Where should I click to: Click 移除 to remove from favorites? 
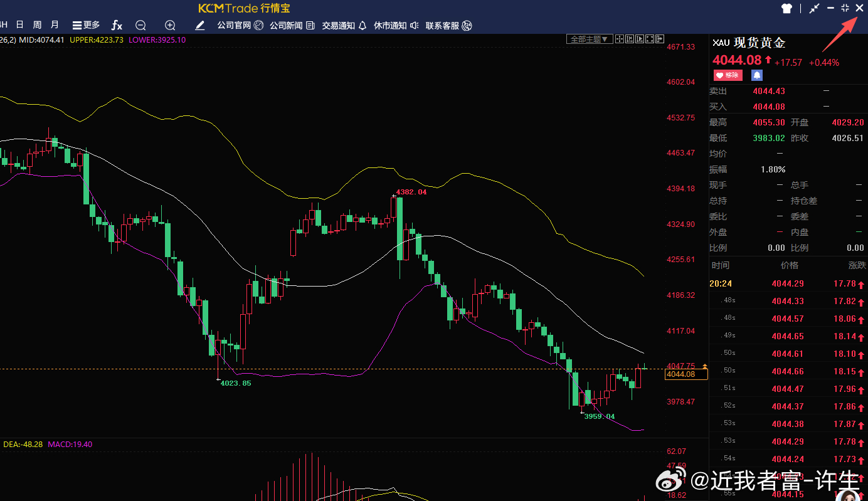[728, 75]
